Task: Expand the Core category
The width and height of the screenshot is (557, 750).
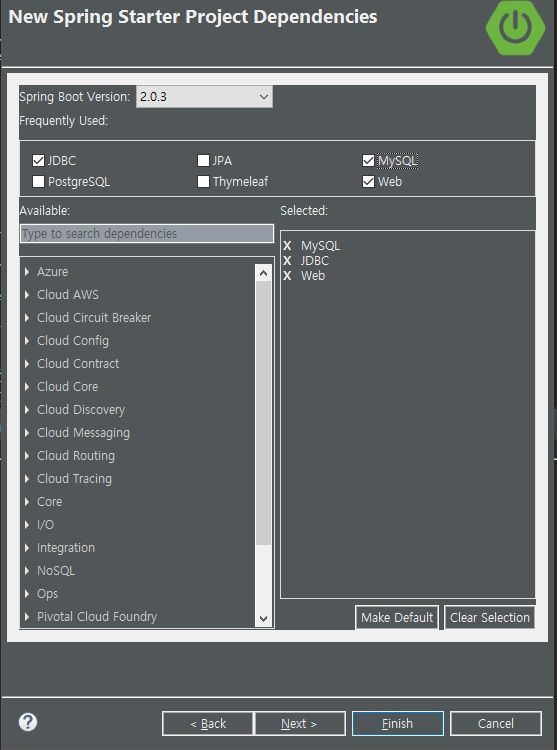Action: (x=27, y=502)
